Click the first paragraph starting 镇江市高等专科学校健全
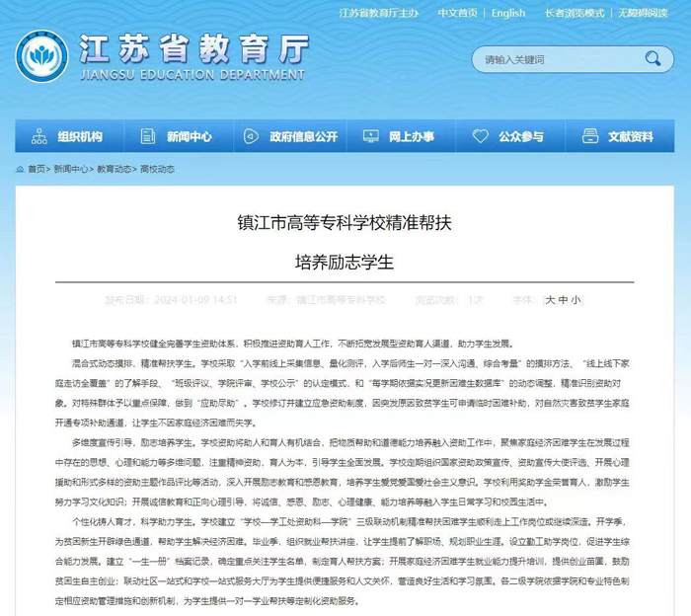This screenshot has width=691, height=616. (x=292, y=344)
